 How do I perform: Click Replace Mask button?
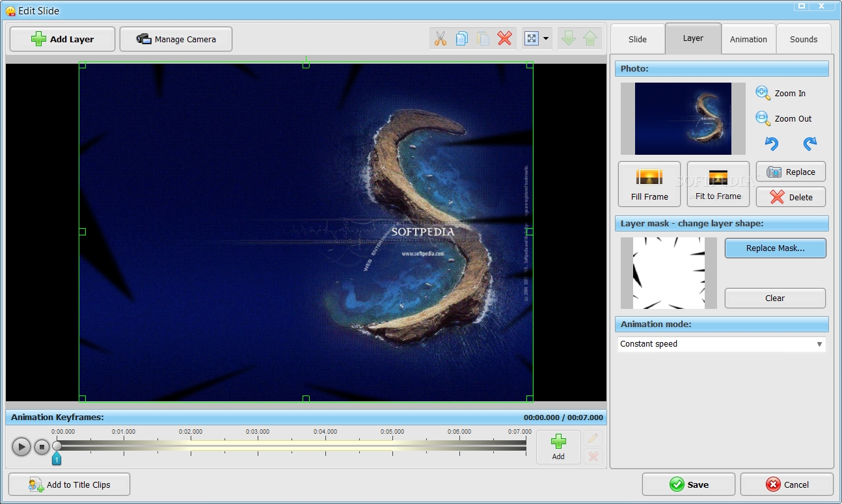[x=776, y=248]
